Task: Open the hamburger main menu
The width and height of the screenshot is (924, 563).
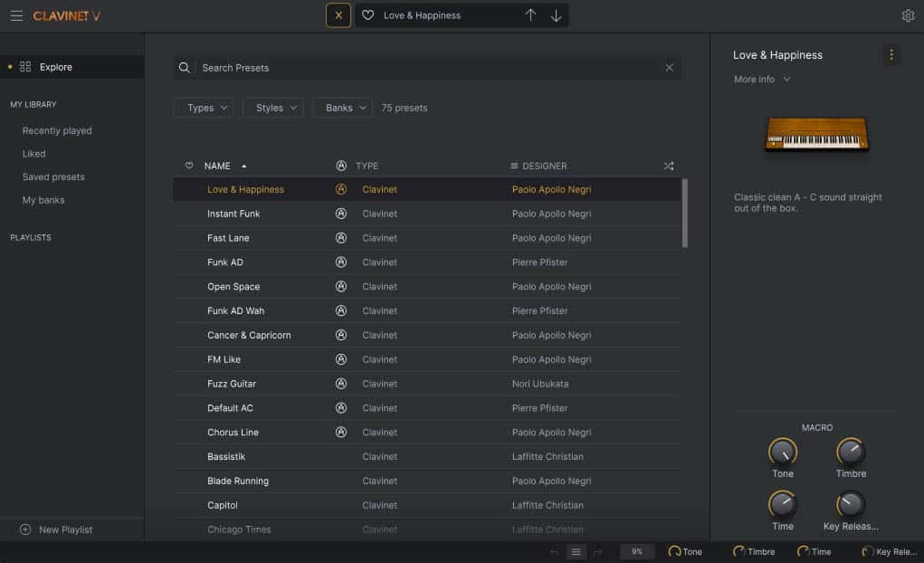Action: coord(16,15)
